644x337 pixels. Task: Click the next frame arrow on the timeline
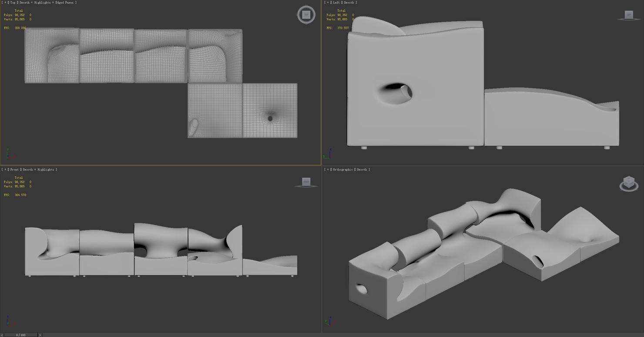click(39, 335)
